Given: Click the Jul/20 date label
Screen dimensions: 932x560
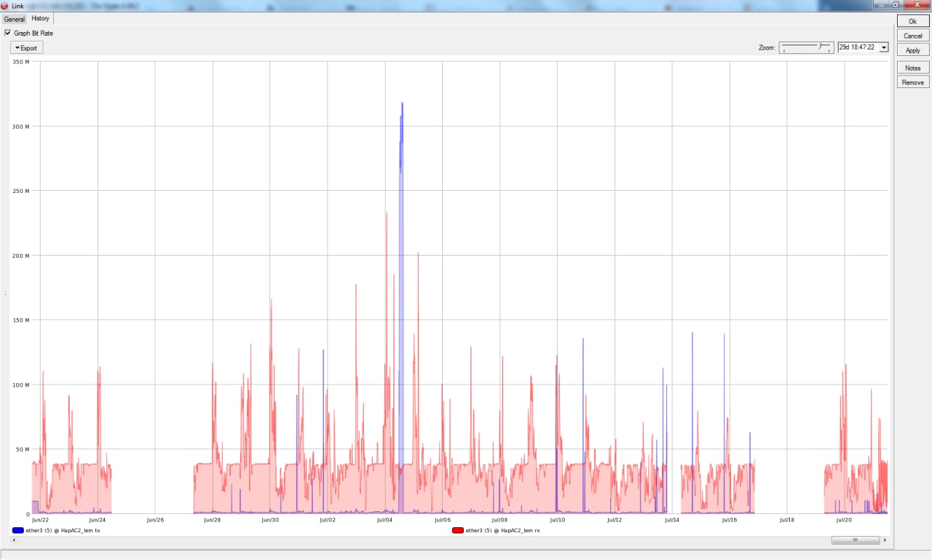Looking at the screenshot, I should pyautogui.click(x=844, y=520).
